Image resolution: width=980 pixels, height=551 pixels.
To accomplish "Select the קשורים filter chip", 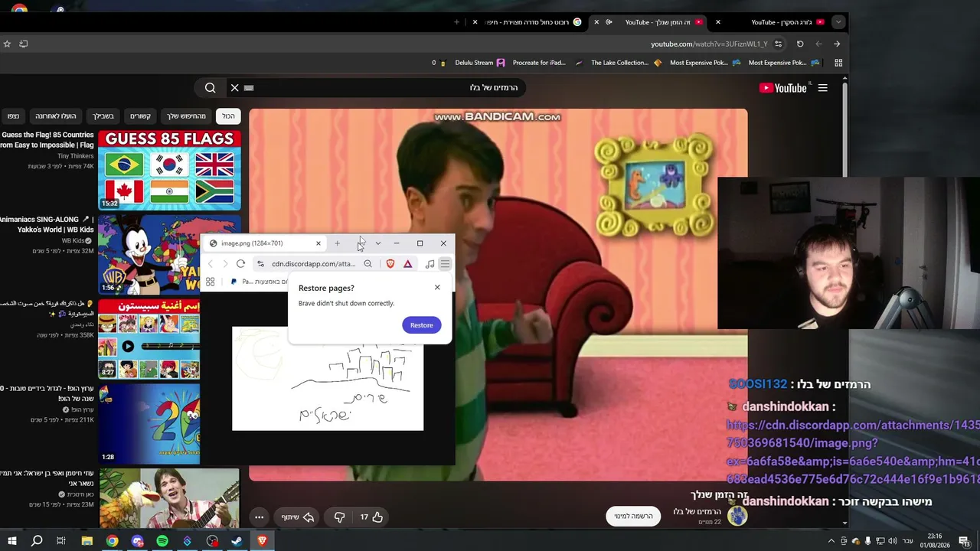I will coord(140,116).
